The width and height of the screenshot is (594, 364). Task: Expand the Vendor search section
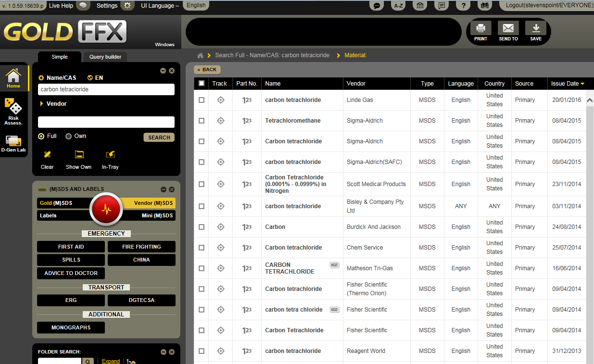(42, 104)
